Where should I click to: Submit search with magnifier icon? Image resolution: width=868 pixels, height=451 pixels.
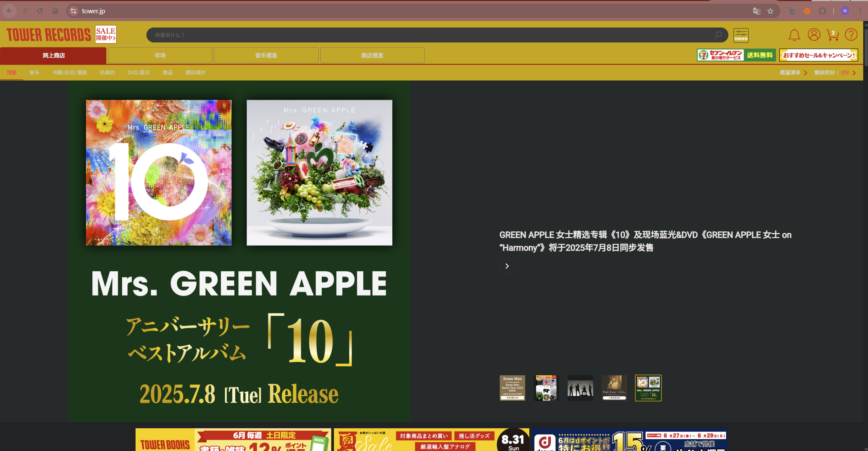click(x=718, y=35)
